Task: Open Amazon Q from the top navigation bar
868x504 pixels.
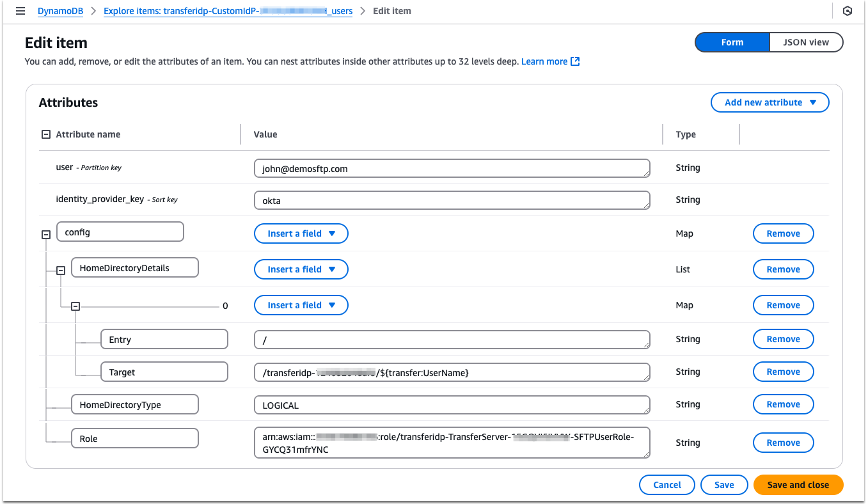Action: (847, 10)
